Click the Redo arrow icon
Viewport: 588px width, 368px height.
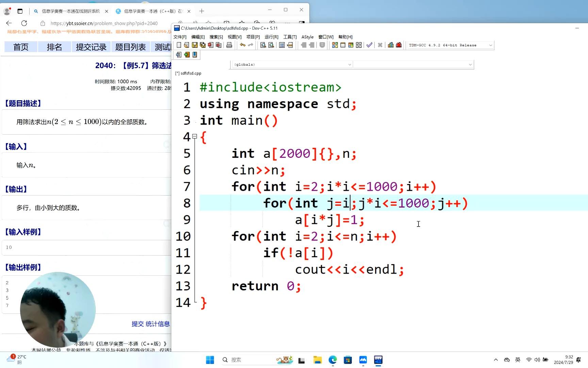pyautogui.click(x=250, y=45)
